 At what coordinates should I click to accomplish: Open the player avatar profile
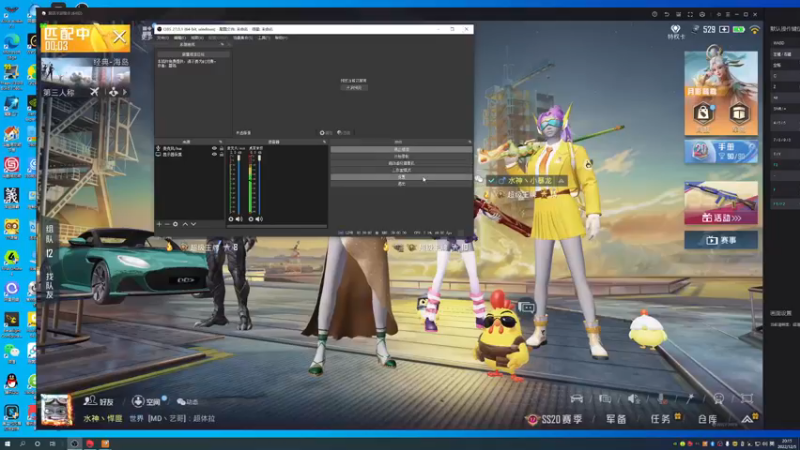point(56,410)
